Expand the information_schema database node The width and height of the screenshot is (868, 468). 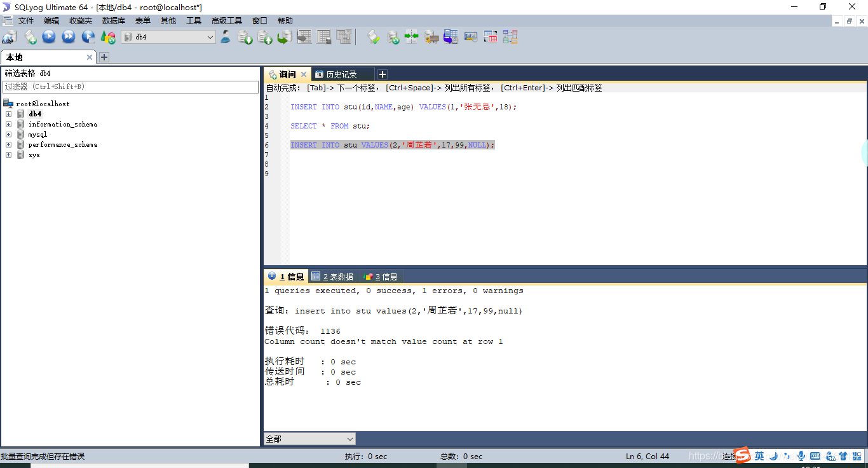pyautogui.click(x=9, y=124)
